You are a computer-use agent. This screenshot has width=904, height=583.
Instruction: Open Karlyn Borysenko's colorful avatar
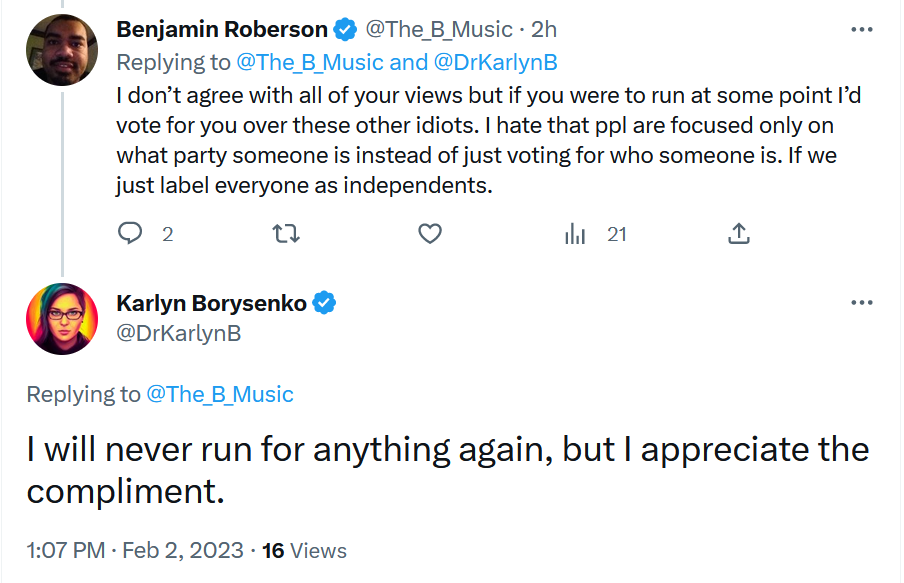click(x=62, y=318)
